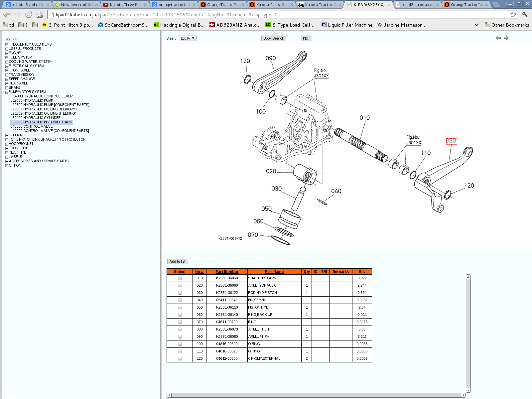Viewport: 532px width, 399px height.
Task: Click highlighted callout 080 in the diagram
Action: (x=451, y=141)
